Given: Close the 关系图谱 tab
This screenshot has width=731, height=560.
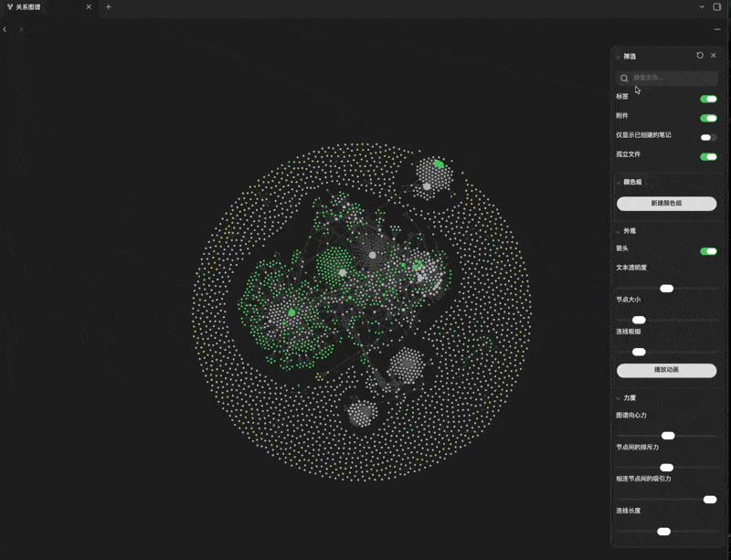Looking at the screenshot, I should point(89,7).
